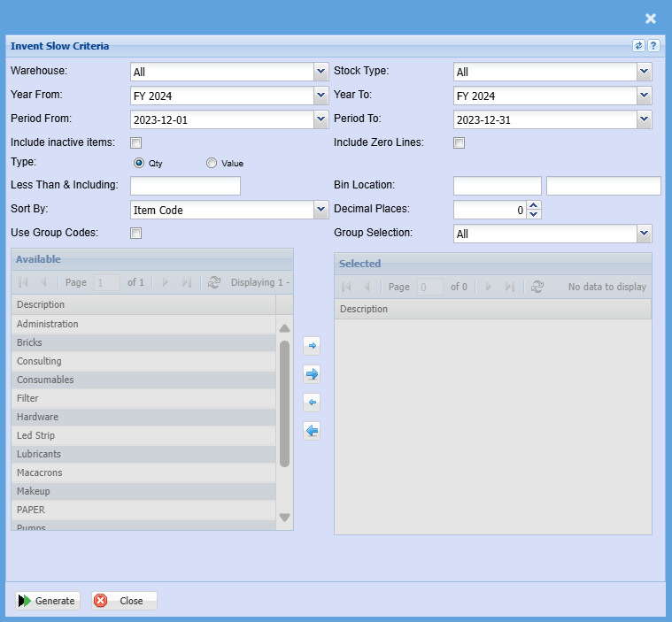Move all items left with double arrow
672x622 pixels.
click(312, 431)
